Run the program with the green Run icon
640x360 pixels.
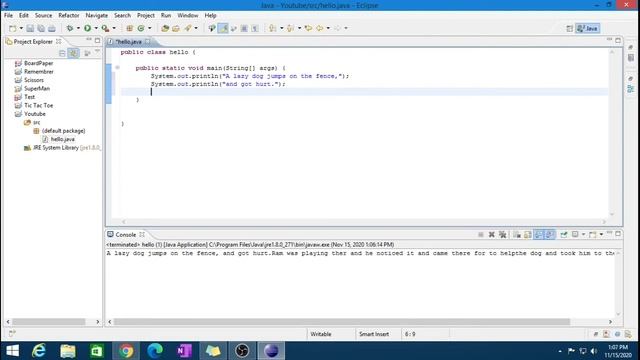pos(87,28)
